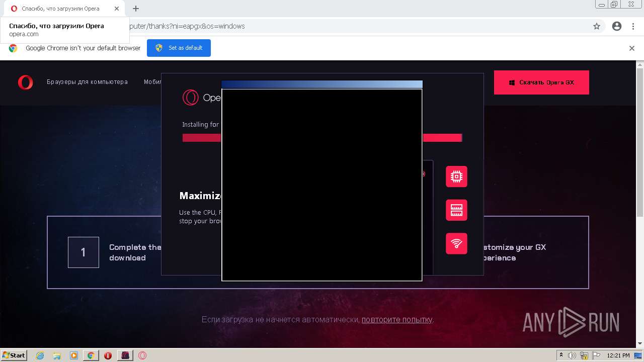Viewport: 644px width, 362px height.
Task: Click the taskbar clock showing 12:21 PM
Action: click(x=618, y=355)
